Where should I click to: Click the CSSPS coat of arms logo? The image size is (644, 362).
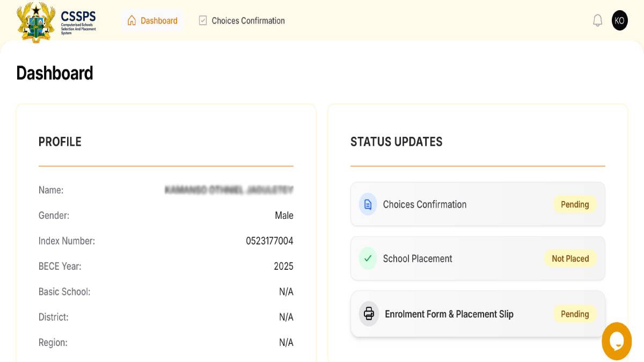click(35, 20)
